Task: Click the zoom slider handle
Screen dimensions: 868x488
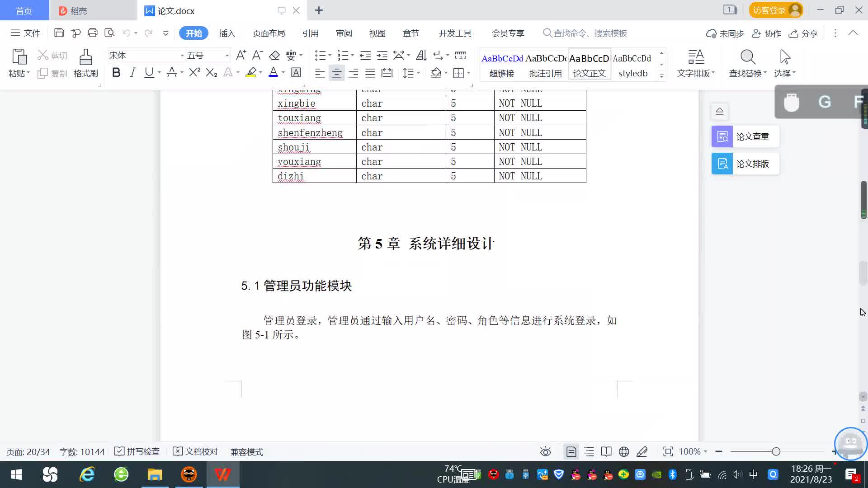Action: (x=776, y=451)
